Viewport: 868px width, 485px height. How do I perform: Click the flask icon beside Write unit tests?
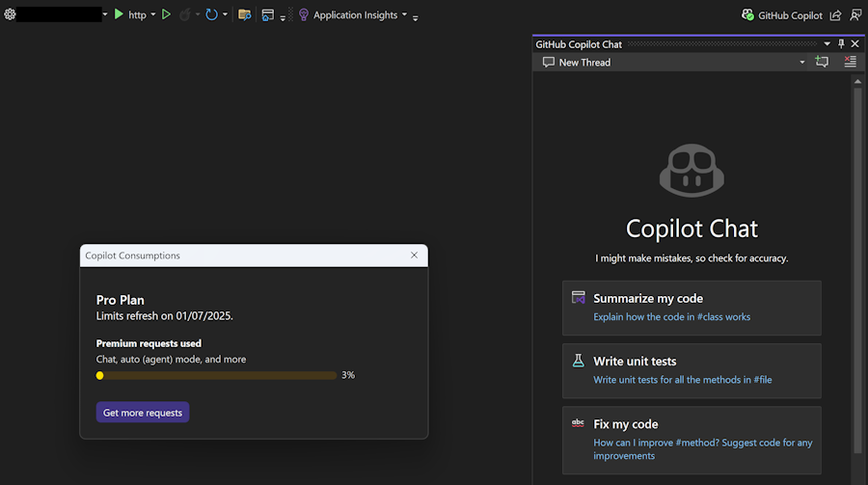coord(578,361)
